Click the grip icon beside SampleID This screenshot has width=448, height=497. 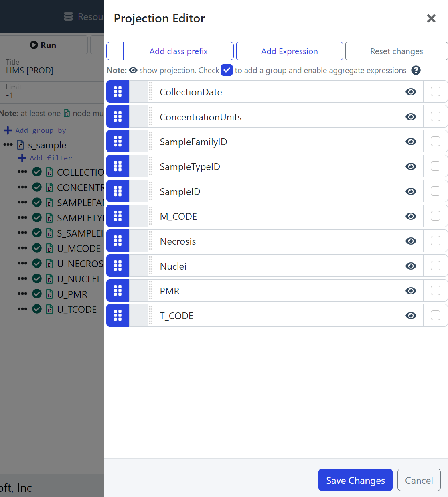coord(118,191)
